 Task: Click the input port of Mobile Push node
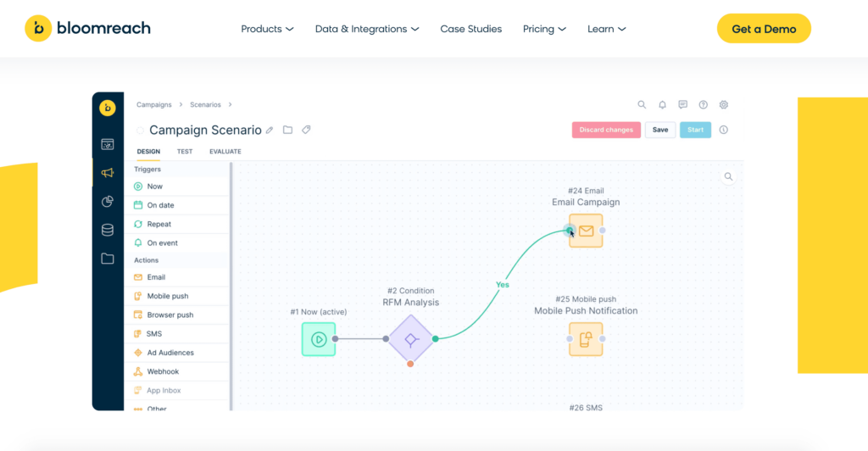[x=570, y=338]
